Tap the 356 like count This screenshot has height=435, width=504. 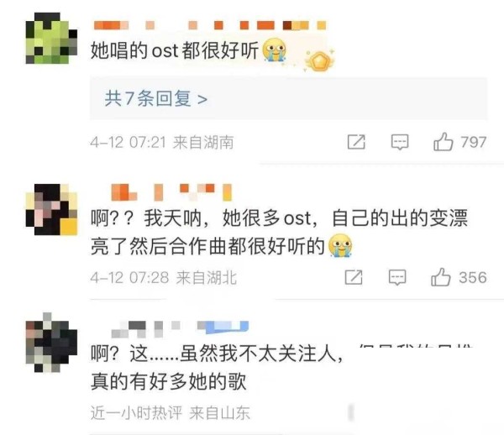tap(472, 277)
